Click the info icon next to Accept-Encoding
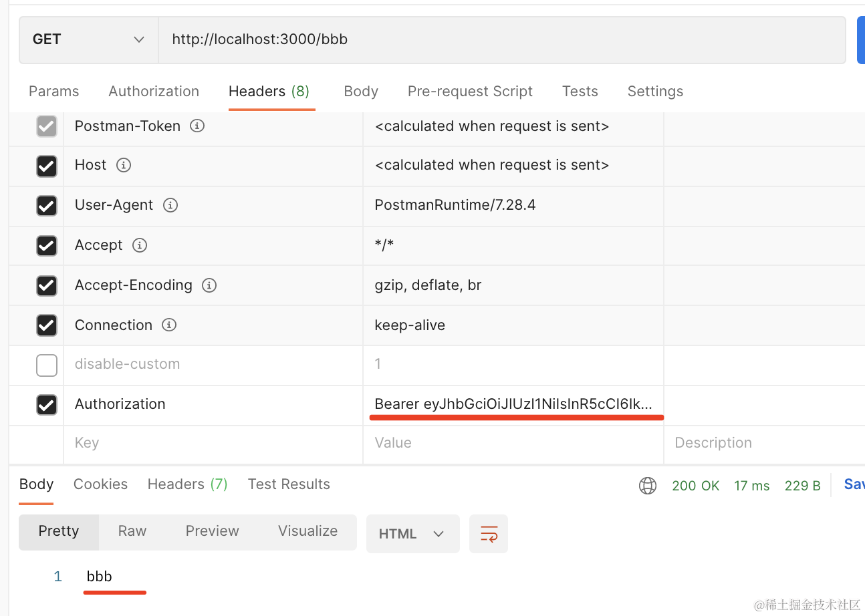This screenshot has width=865, height=616. click(x=209, y=285)
